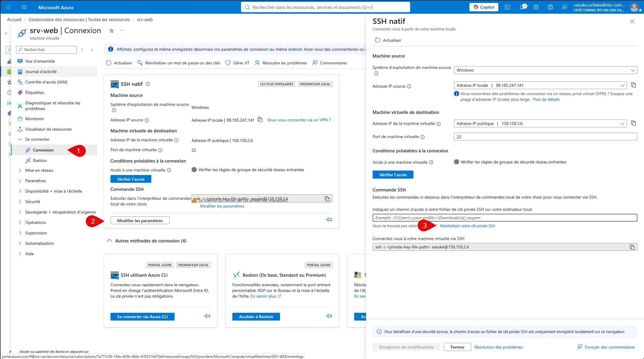
Task: Expand the Paramètres menu group
Action: (x=20, y=181)
